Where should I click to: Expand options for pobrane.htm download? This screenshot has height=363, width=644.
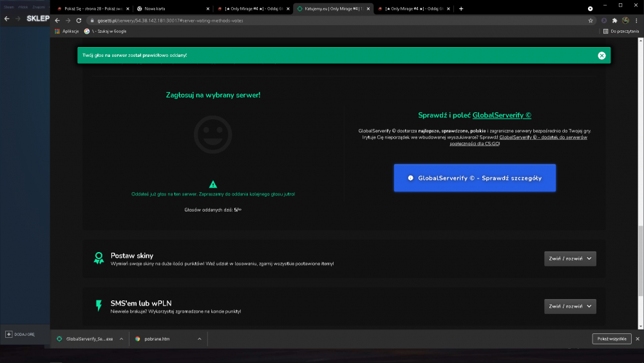[199, 338]
